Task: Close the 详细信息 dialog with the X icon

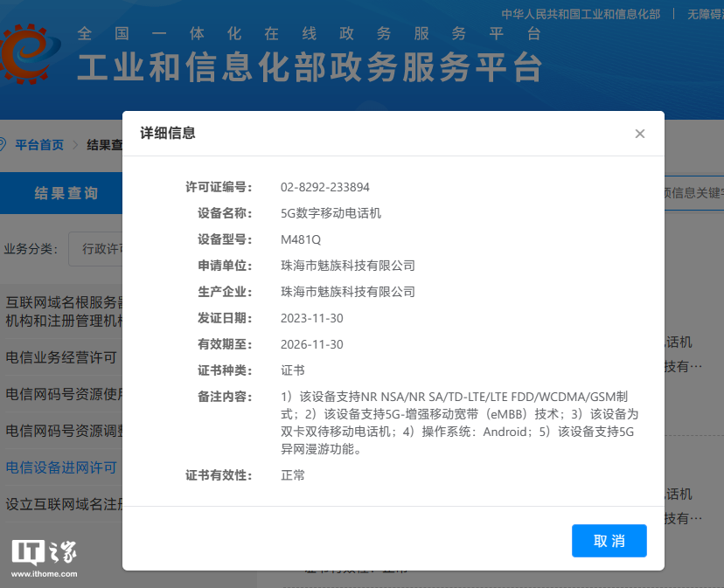Action: click(639, 134)
